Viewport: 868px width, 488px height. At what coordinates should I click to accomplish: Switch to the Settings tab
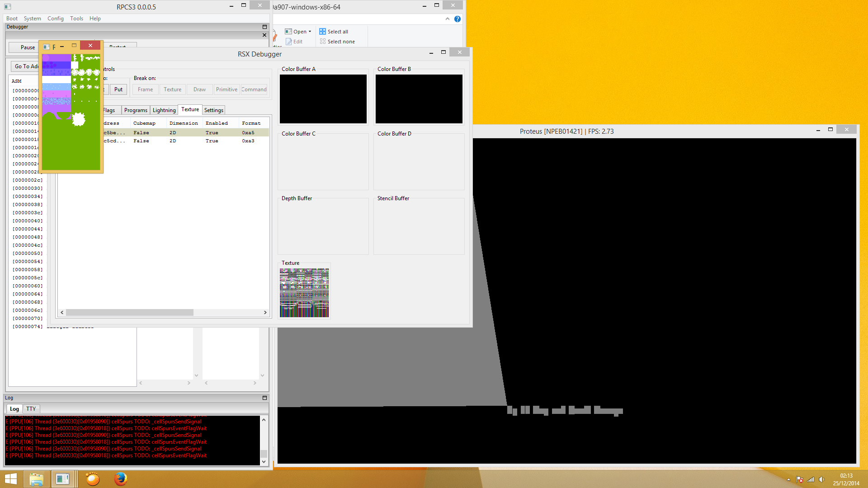pos(213,110)
